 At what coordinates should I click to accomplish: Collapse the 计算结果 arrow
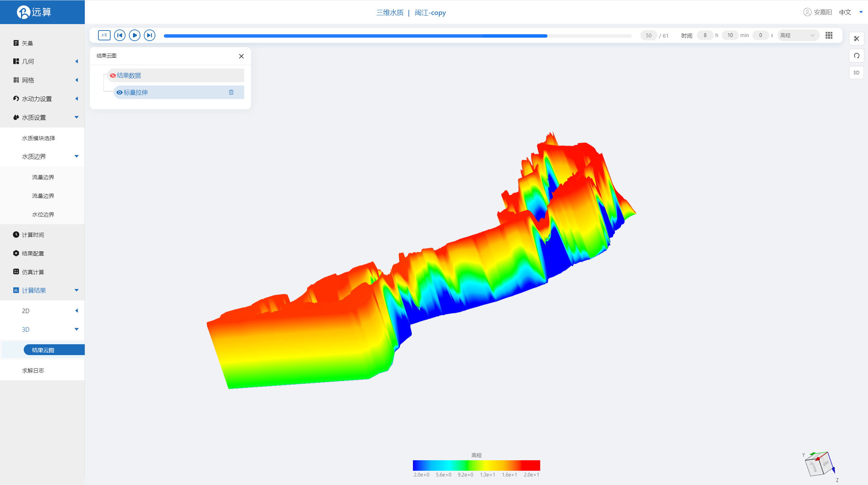coord(77,290)
